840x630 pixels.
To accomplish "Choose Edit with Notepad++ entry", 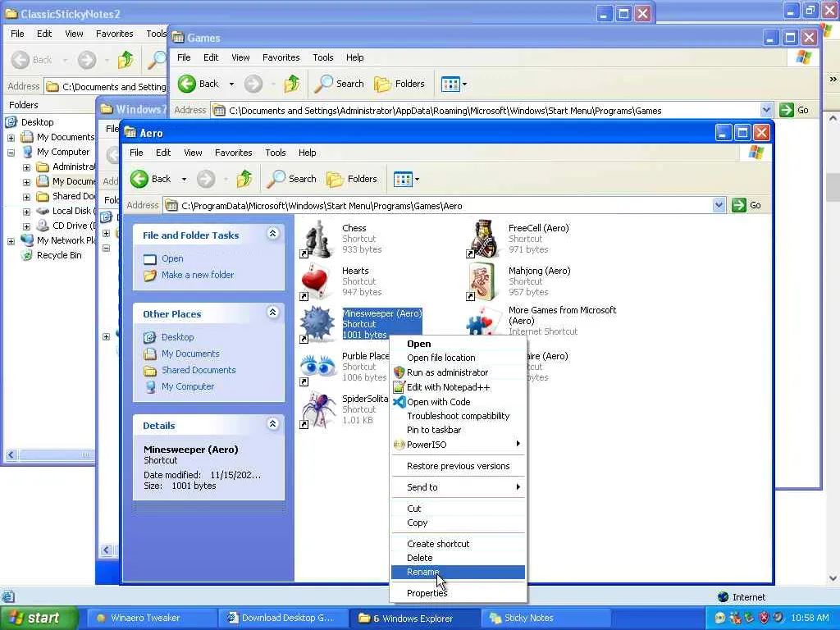I will click(x=458, y=387).
